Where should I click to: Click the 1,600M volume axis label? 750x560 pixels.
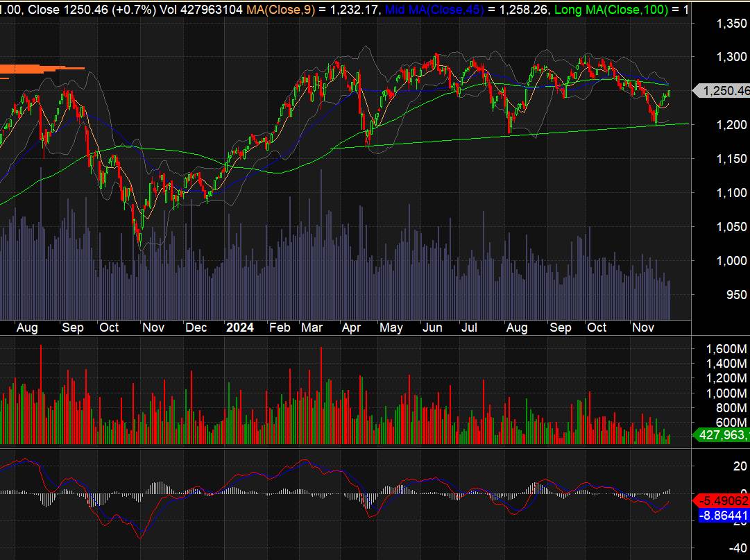pos(726,348)
